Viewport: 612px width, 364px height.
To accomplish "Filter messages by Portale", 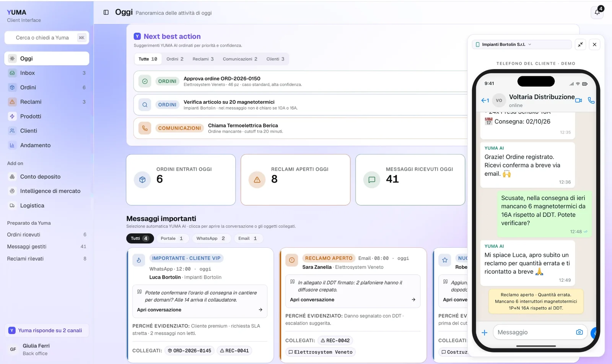I will pos(172,238).
